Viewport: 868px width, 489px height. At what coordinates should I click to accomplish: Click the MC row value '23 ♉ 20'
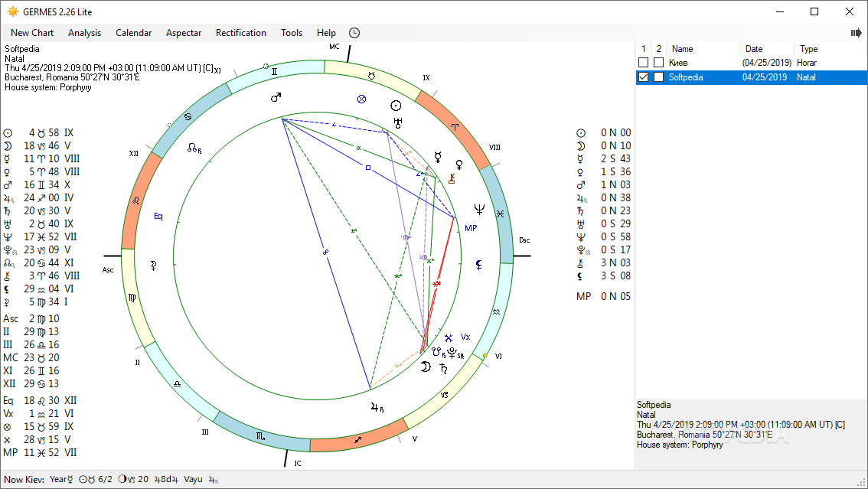[41, 357]
